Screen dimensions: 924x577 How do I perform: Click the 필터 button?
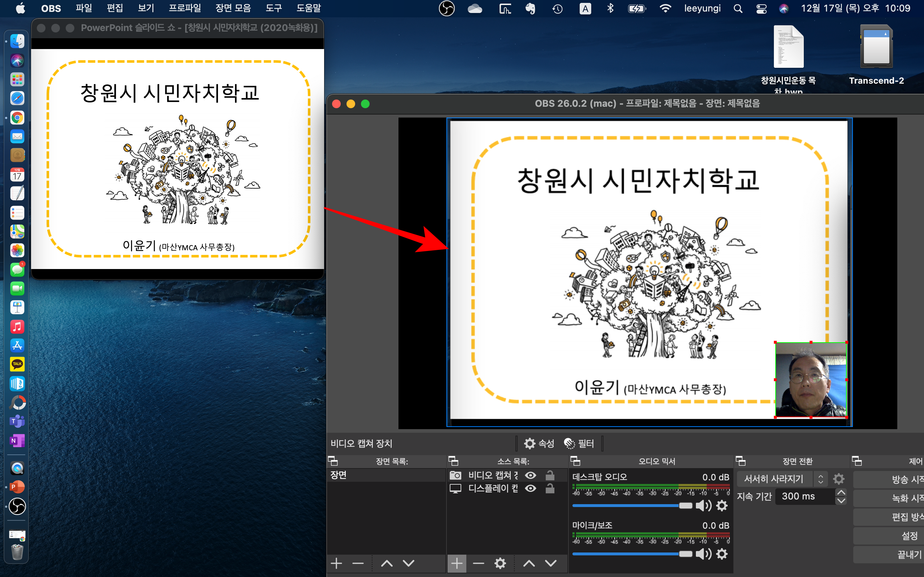tap(579, 444)
